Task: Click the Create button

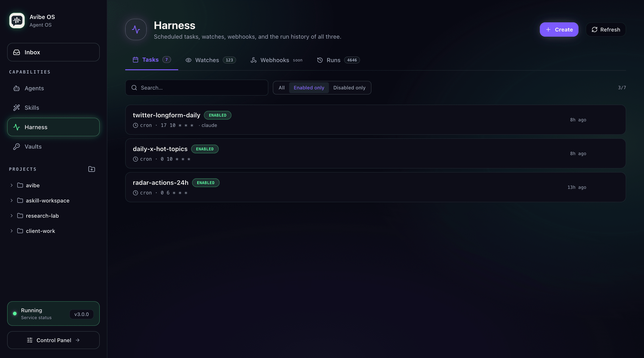Action: click(x=559, y=29)
